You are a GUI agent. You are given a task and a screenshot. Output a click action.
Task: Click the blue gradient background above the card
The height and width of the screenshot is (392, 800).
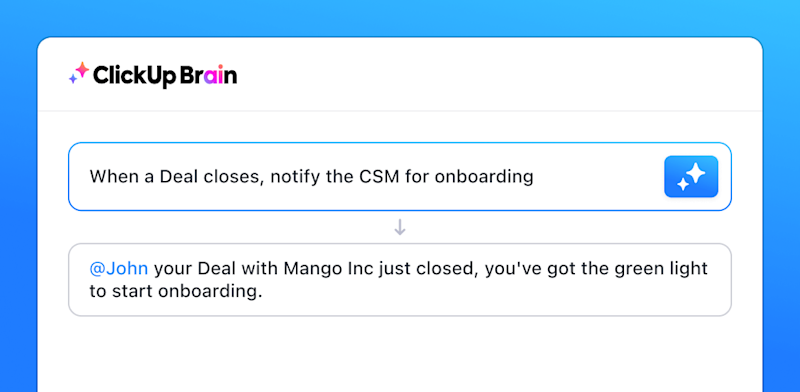tap(400, 17)
